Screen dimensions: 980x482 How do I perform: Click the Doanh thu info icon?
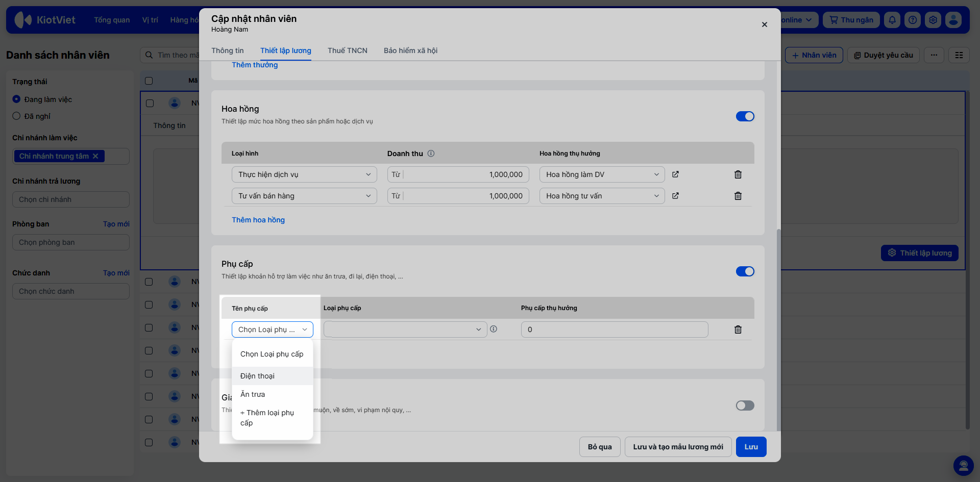point(431,154)
